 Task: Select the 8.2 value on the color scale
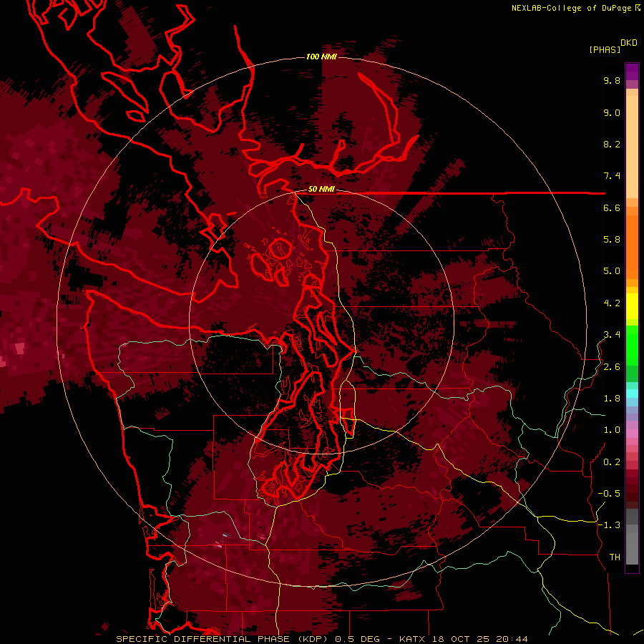tap(612, 144)
